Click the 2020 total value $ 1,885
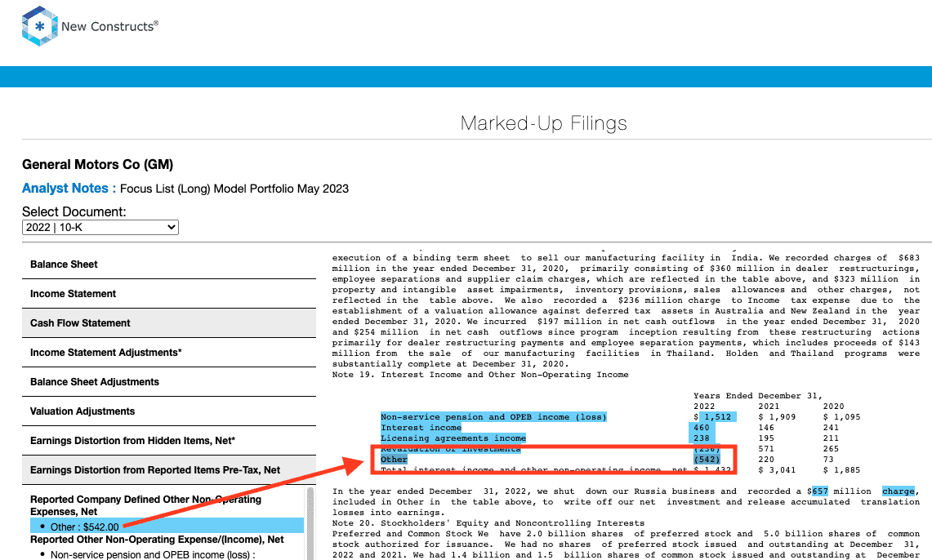This screenshot has height=560, width=932. pos(841,469)
